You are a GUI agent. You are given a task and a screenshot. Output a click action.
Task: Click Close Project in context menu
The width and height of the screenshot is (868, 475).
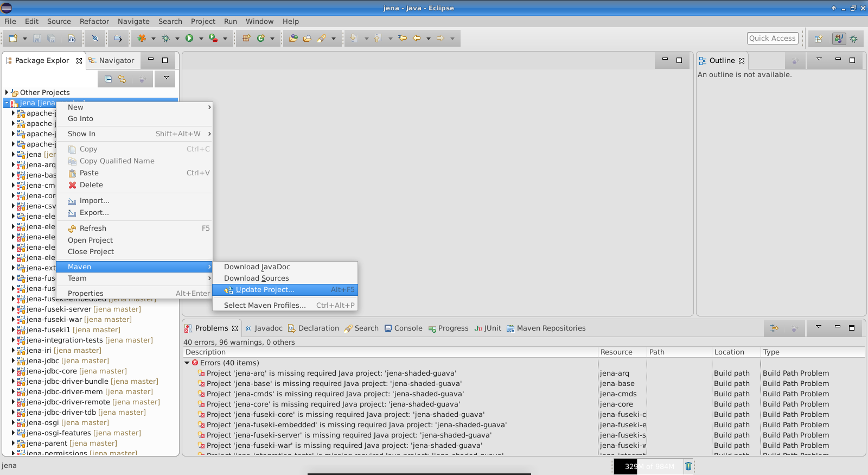(x=91, y=252)
